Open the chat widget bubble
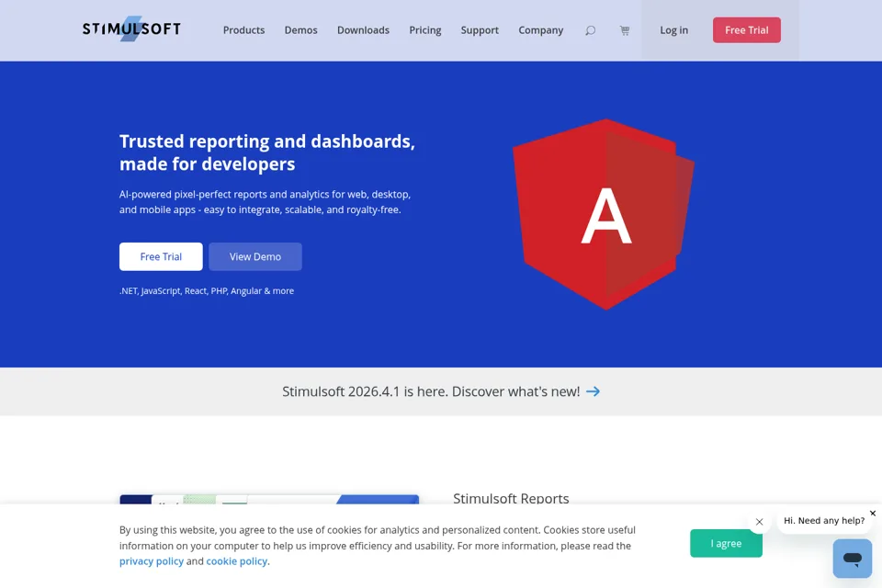Viewport: 882px width, 588px height. [x=853, y=559]
